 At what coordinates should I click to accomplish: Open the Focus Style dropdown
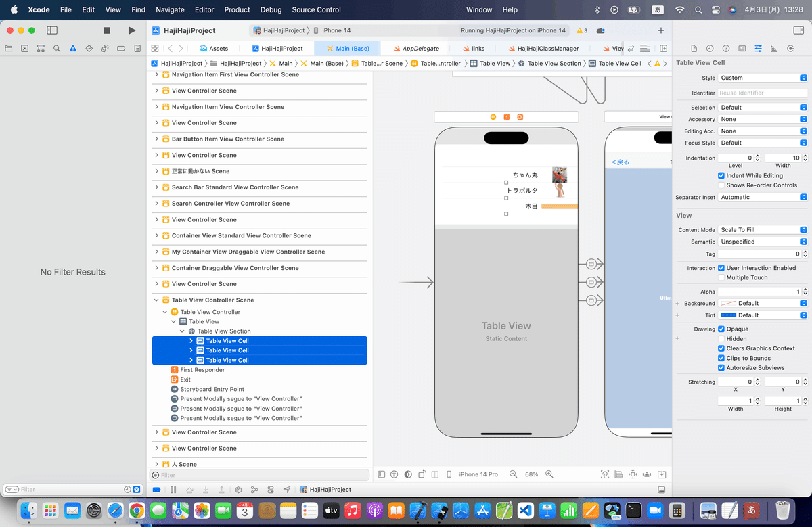[763, 143]
